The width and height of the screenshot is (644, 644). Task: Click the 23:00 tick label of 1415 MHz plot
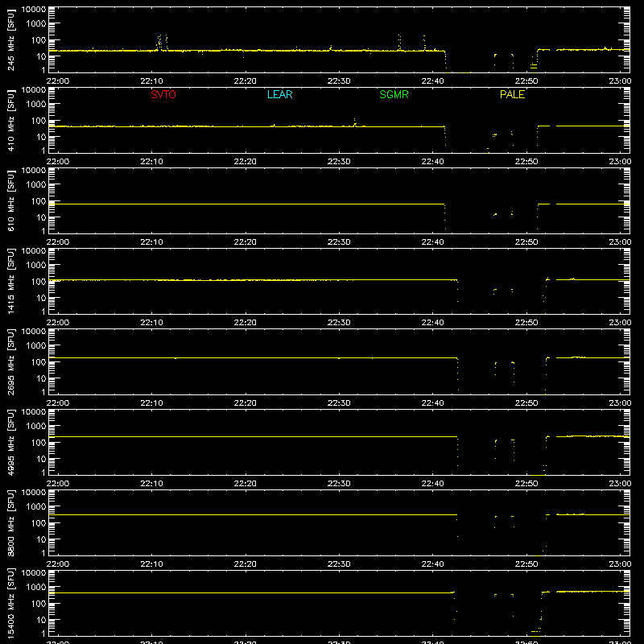point(620,323)
